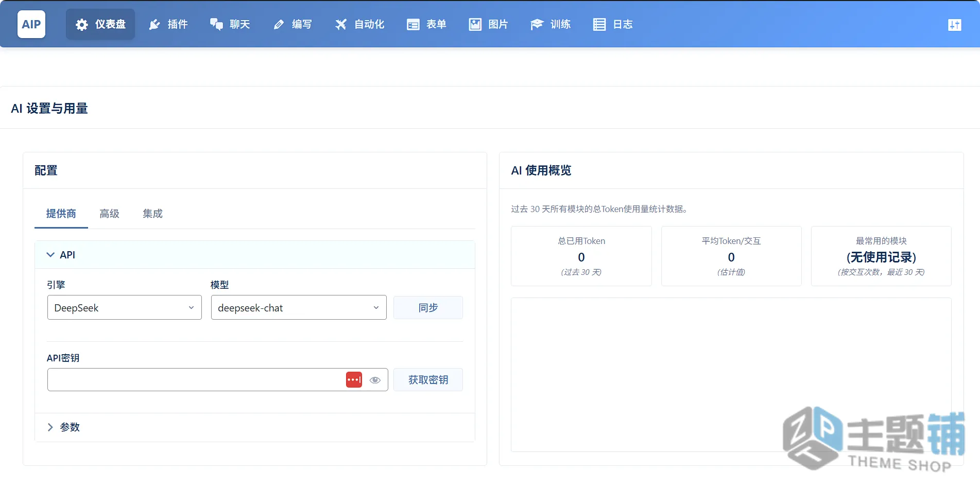The width and height of the screenshot is (980, 488).
Task: Switch to the 集成 tab
Action: (152, 214)
